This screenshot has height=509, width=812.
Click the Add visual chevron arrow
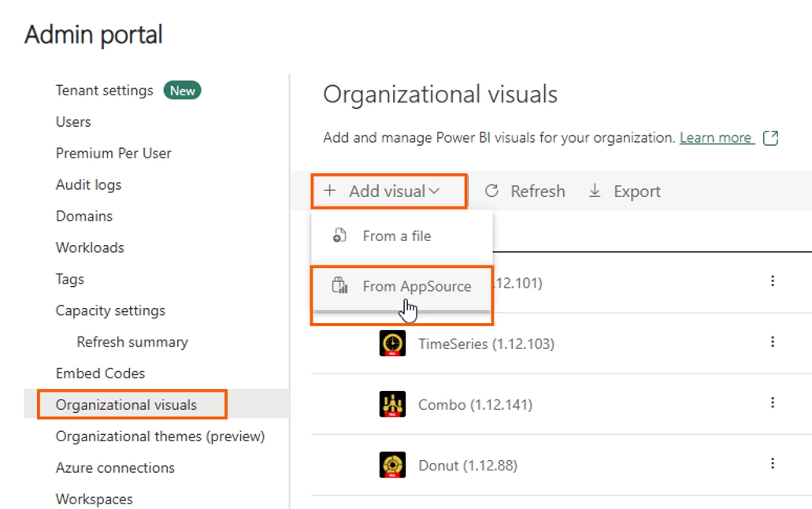(435, 191)
